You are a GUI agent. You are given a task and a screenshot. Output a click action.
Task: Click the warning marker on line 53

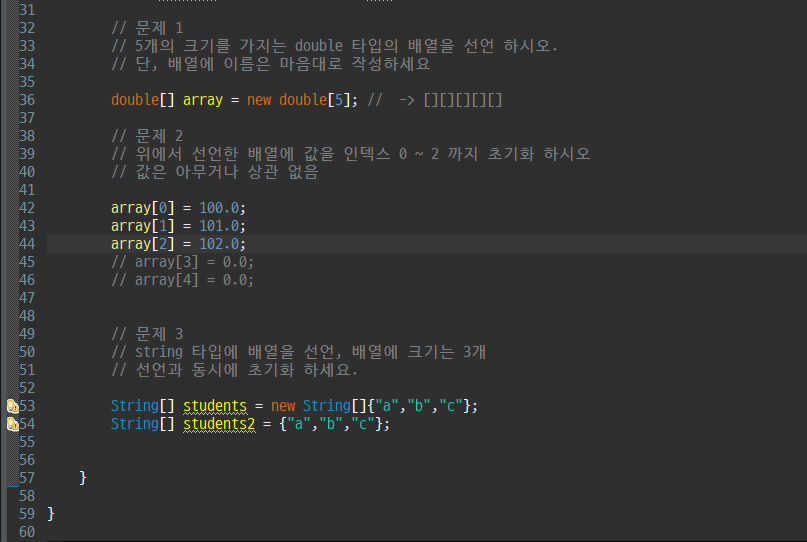13,407
